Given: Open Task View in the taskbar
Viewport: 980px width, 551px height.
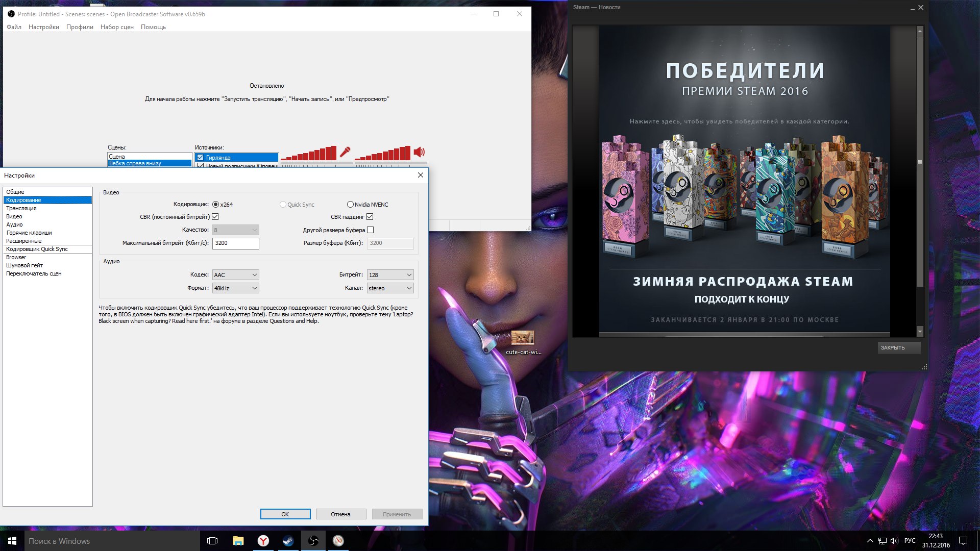Looking at the screenshot, I should pos(212,541).
